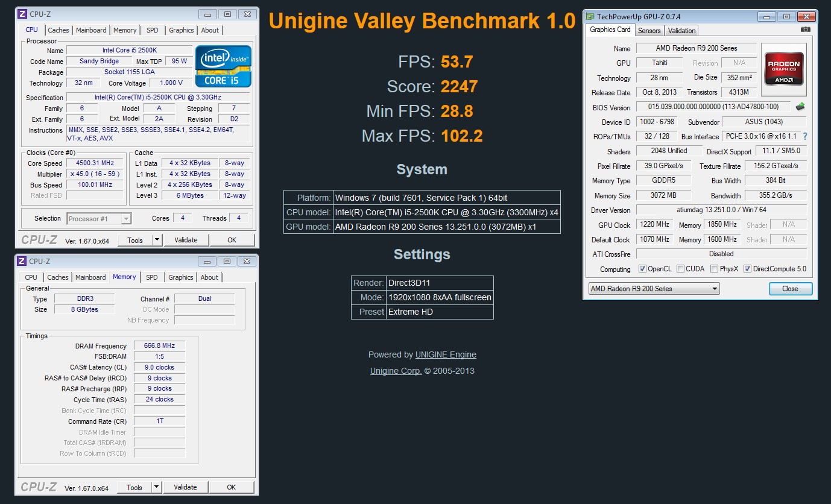The height and width of the screenshot is (504, 831).
Task: Switch to Graphics tab in top CPU-Z
Action: point(181,30)
